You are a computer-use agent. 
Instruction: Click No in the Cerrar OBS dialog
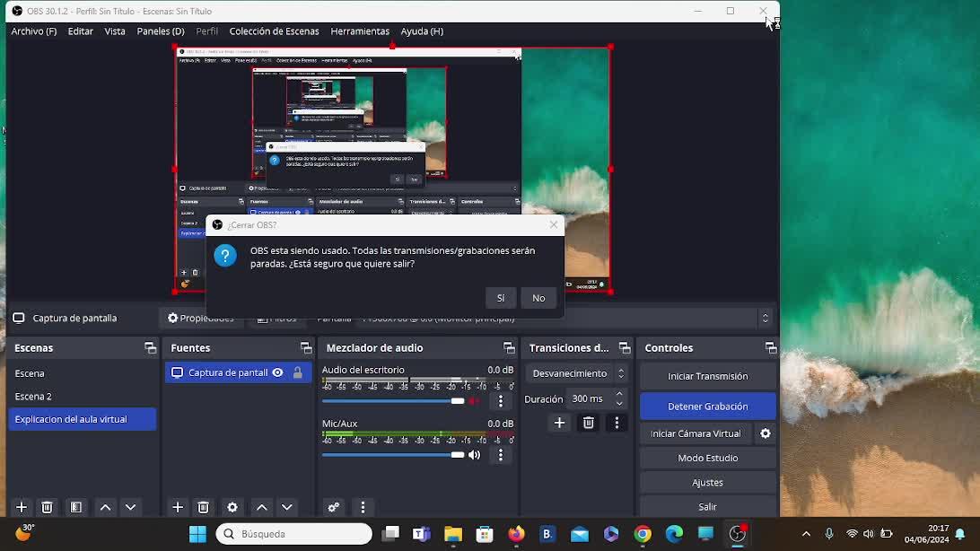point(538,298)
